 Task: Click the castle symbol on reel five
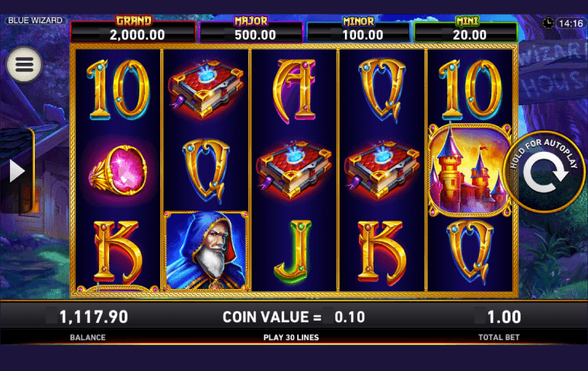(470, 170)
